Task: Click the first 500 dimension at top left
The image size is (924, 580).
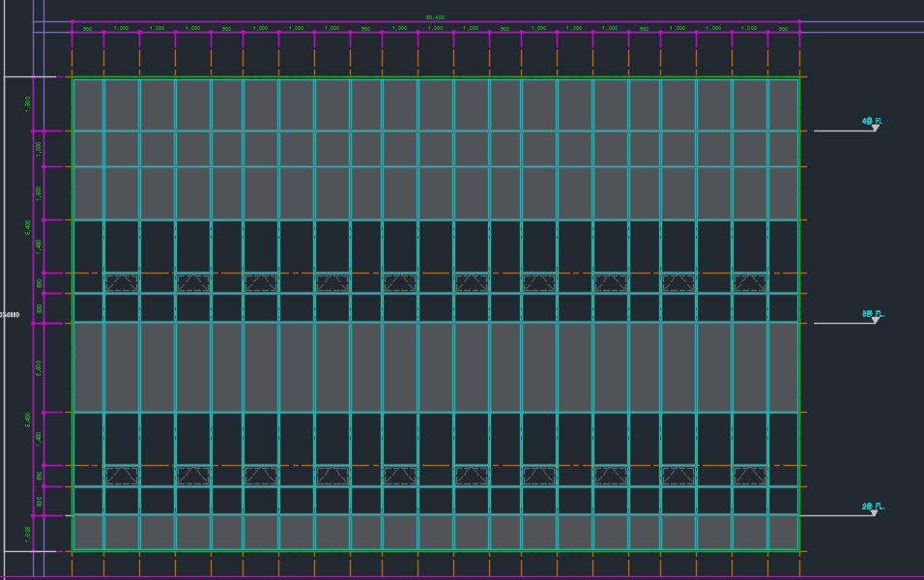Action: [x=87, y=28]
